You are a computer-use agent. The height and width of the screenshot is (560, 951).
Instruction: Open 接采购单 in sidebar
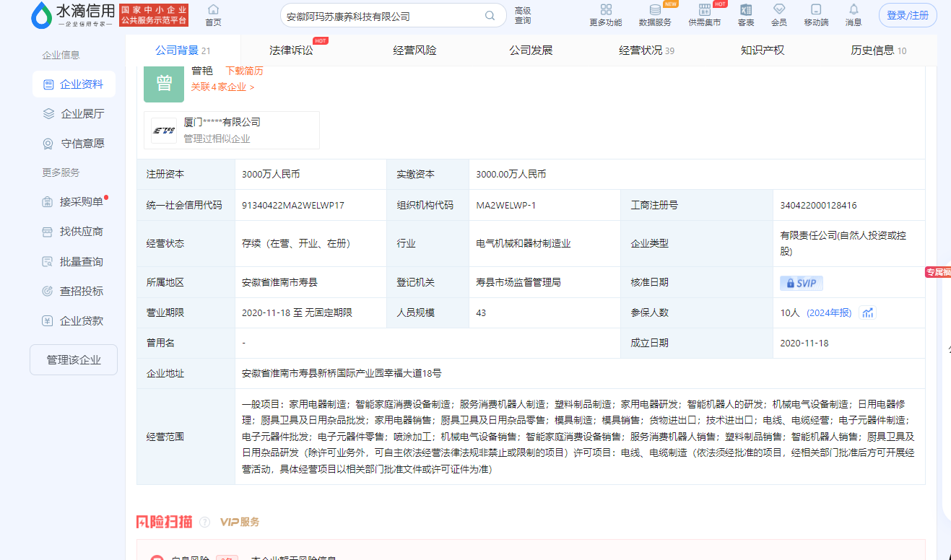click(74, 201)
